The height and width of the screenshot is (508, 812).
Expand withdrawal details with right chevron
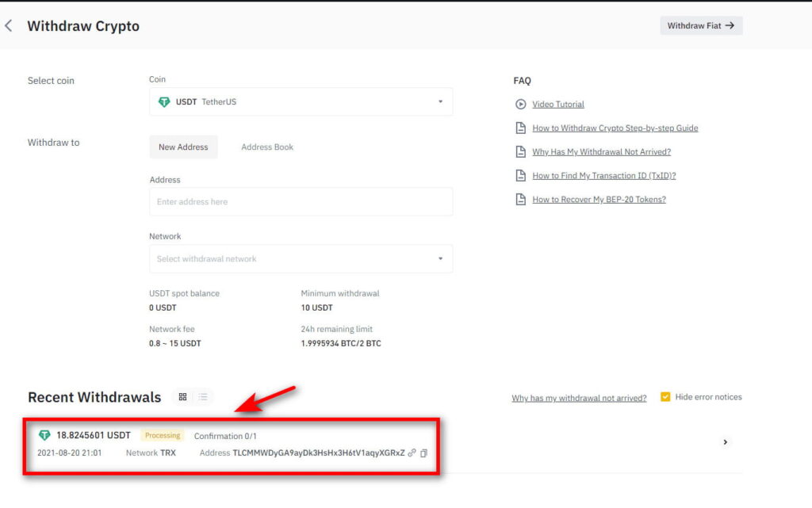[725, 441]
